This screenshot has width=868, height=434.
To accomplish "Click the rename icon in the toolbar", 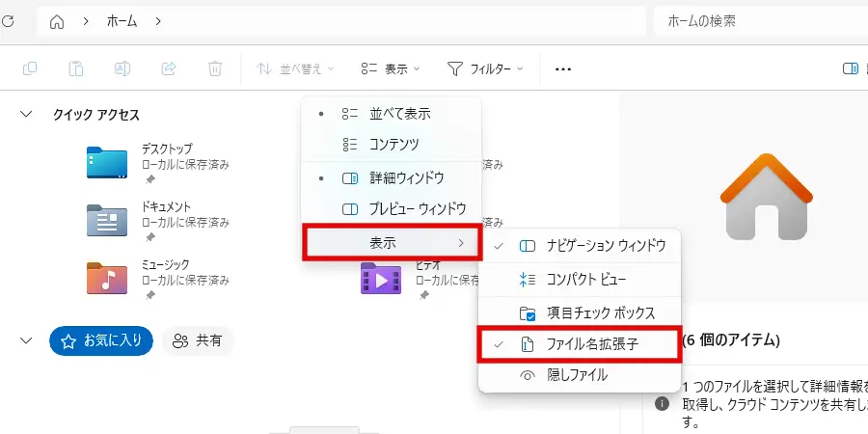I will point(122,68).
